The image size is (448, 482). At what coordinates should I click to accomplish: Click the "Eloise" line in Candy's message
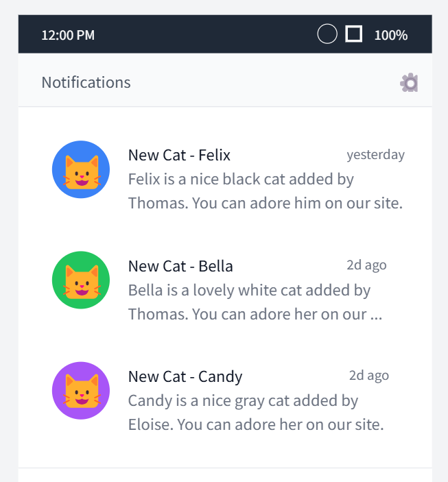pos(255,424)
